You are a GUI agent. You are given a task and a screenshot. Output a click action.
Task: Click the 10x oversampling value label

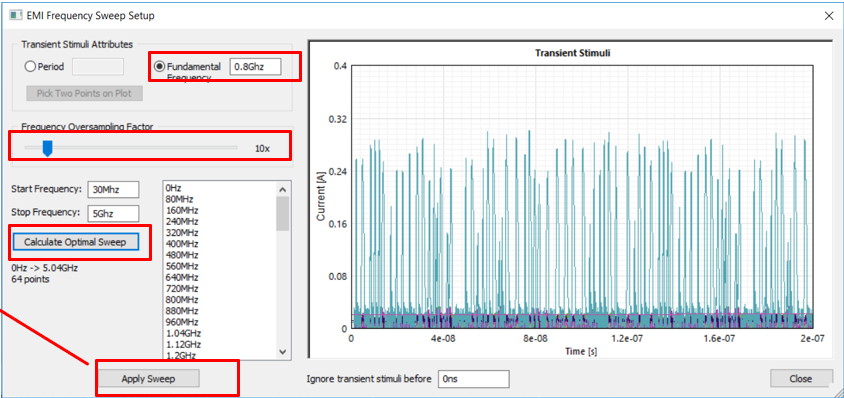[x=262, y=148]
